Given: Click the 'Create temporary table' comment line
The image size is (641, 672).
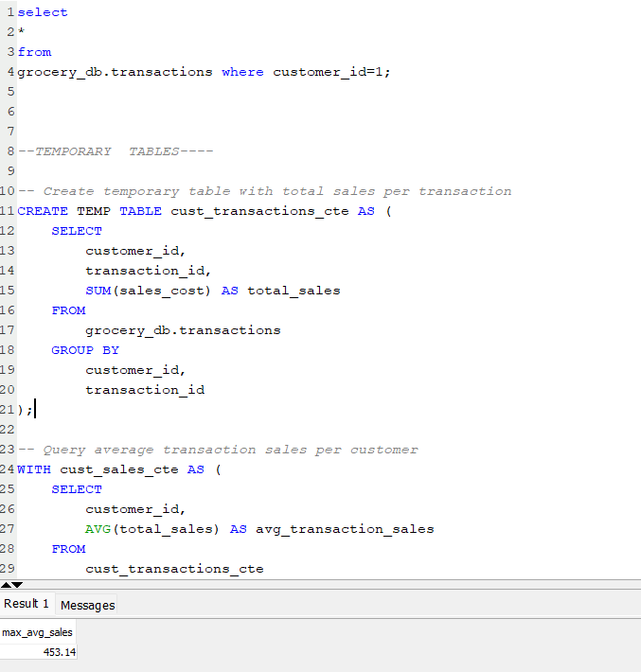Looking at the screenshot, I should pos(264,191).
